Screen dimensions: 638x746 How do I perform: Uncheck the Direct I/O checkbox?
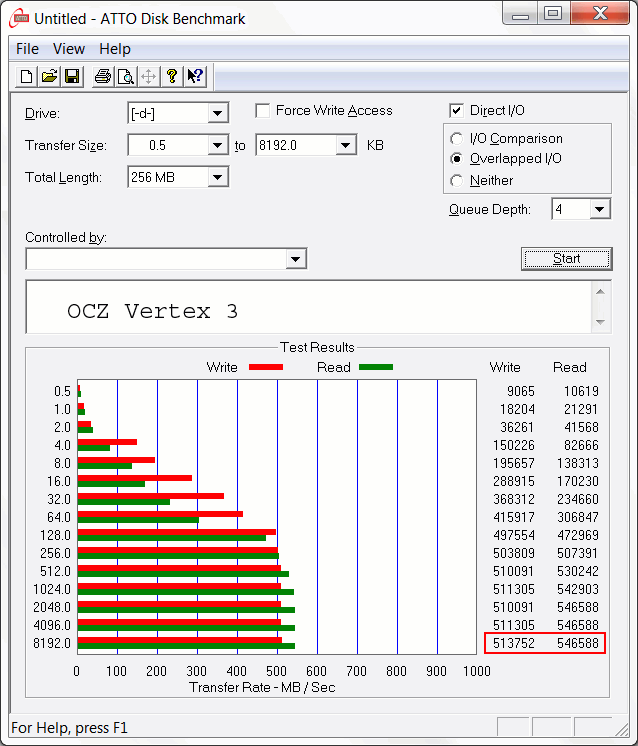(457, 111)
